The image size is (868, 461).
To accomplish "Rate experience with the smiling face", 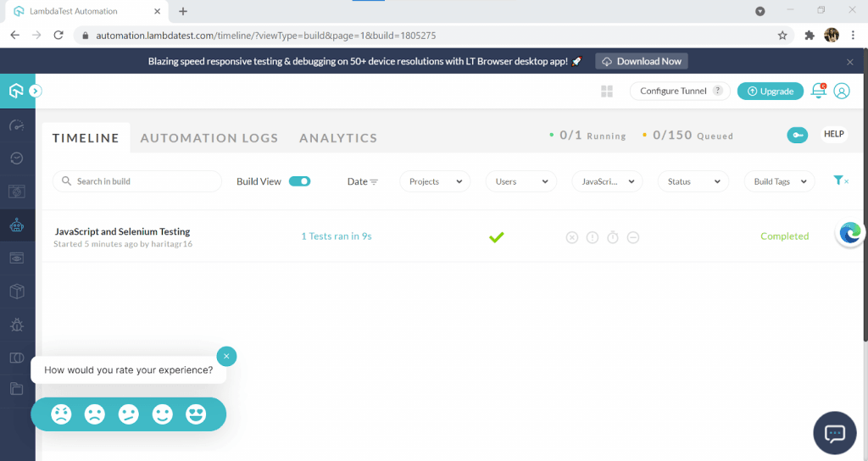I will (x=162, y=414).
